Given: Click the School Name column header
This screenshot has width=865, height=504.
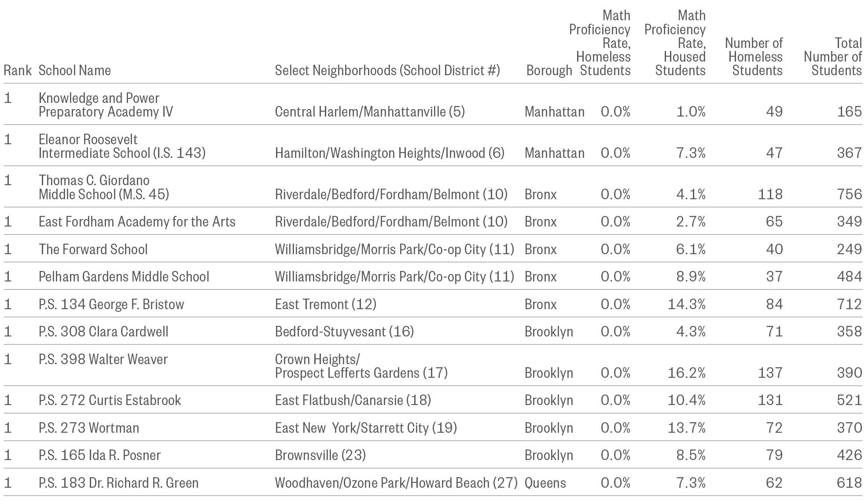Looking at the screenshot, I should click(74, 70).
